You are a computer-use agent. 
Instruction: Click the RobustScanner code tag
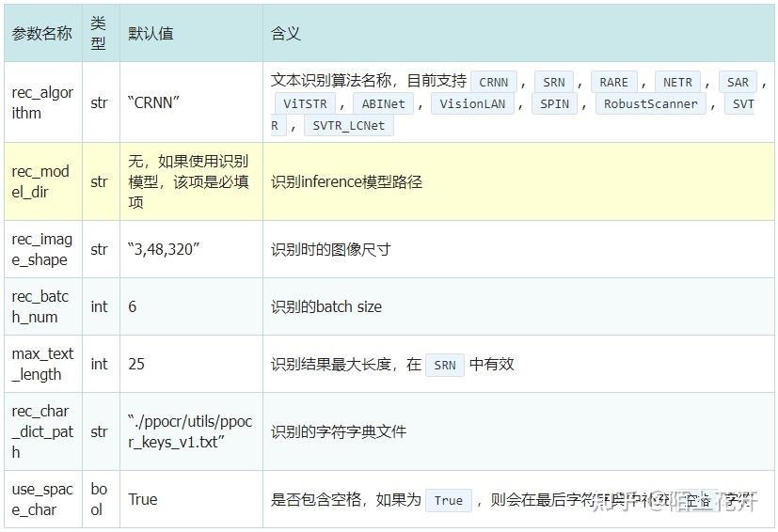click(650, 103)
